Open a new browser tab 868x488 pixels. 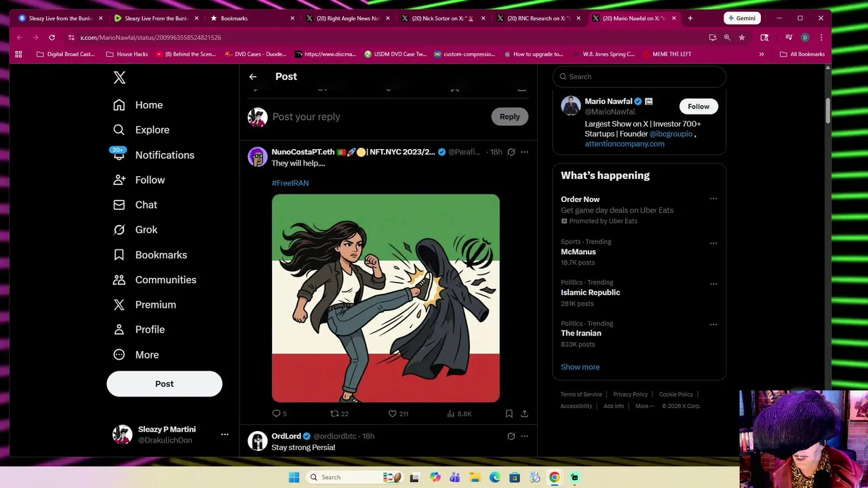tap(690, 18)
